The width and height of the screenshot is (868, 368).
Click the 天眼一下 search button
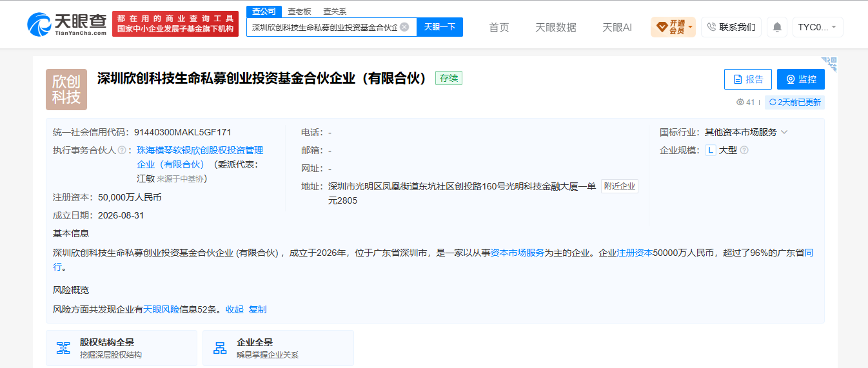(440, 27)
